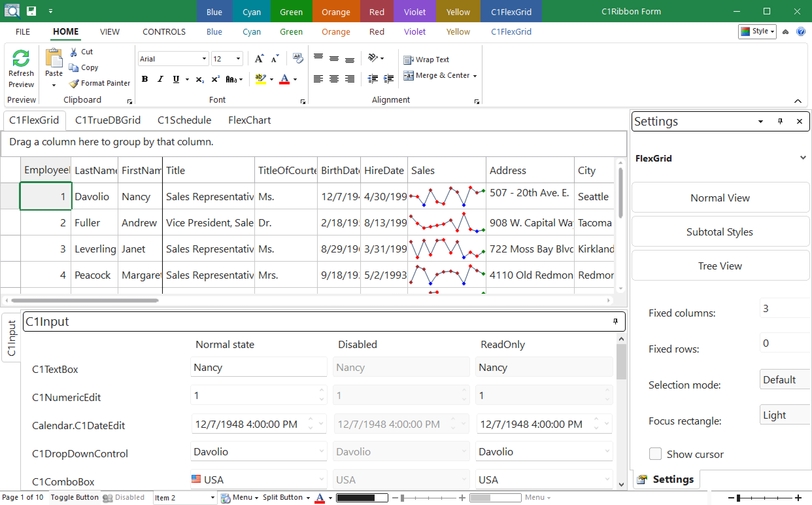Click the Paste clipboard icon

54,58
